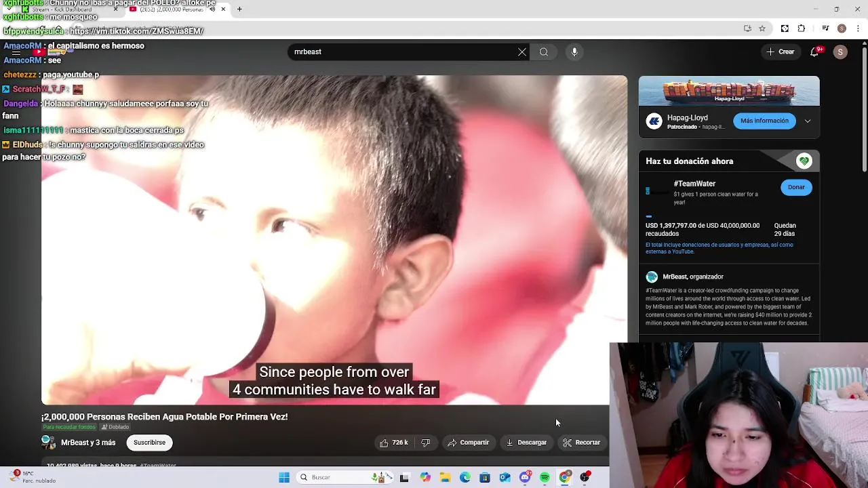The height and width of the screenshot is (488, 868).
Task: Expand the 'MrBeast y 3 más' collaborators list
Action: click(88, 443)
